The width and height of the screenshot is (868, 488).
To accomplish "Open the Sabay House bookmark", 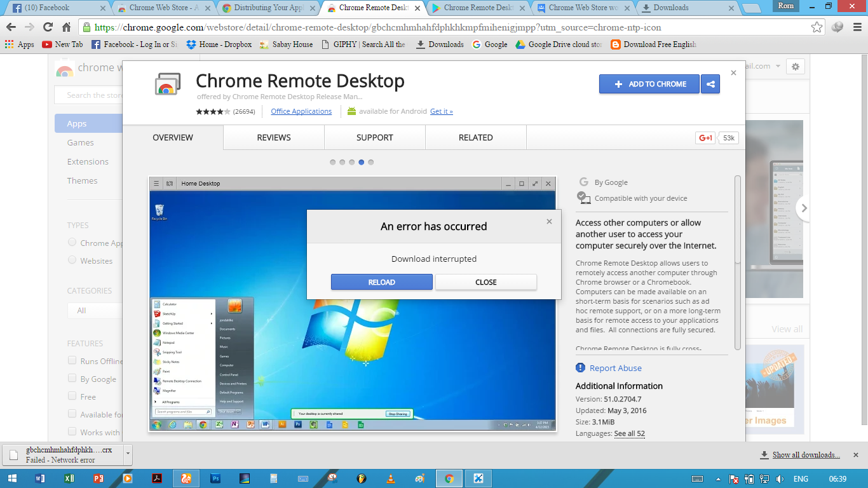I will [x=286, y=44].
